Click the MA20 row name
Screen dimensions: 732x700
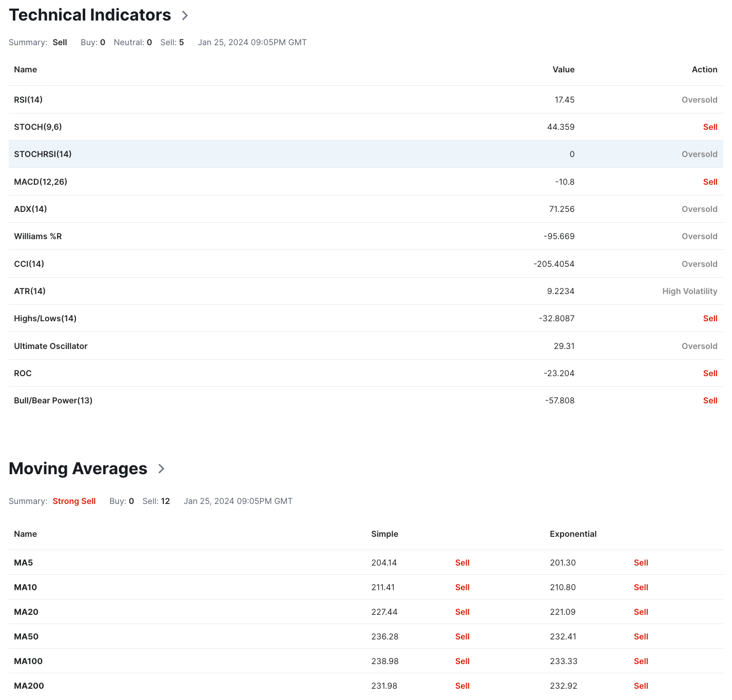pyautogui.click(x=26, y=612)
